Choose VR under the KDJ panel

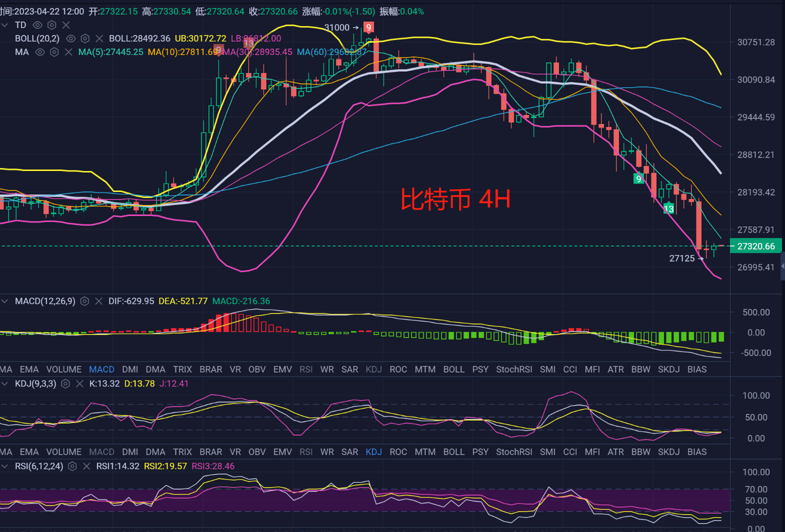point(235,452)
